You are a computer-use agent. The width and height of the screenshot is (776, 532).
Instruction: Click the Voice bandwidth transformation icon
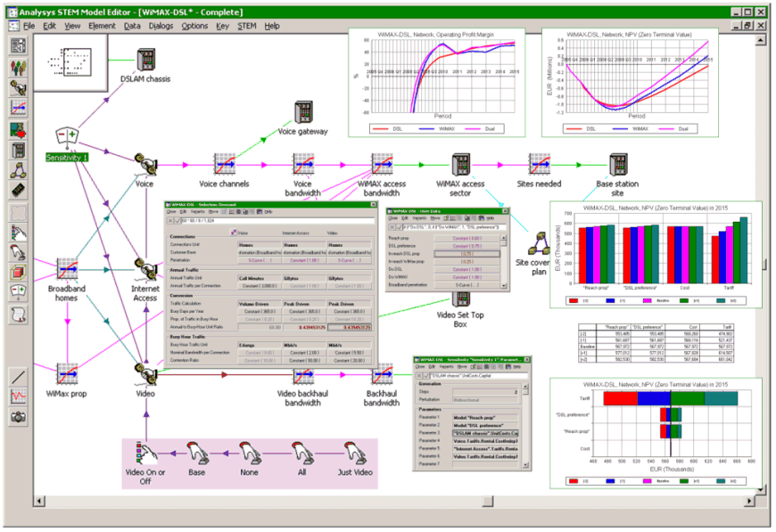[x=303, y=164]
